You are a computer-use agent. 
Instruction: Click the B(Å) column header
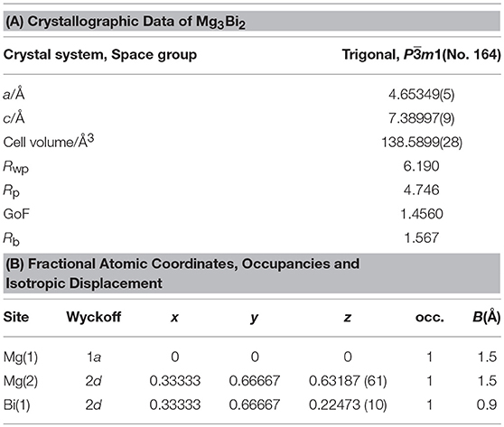click(486, 317)
